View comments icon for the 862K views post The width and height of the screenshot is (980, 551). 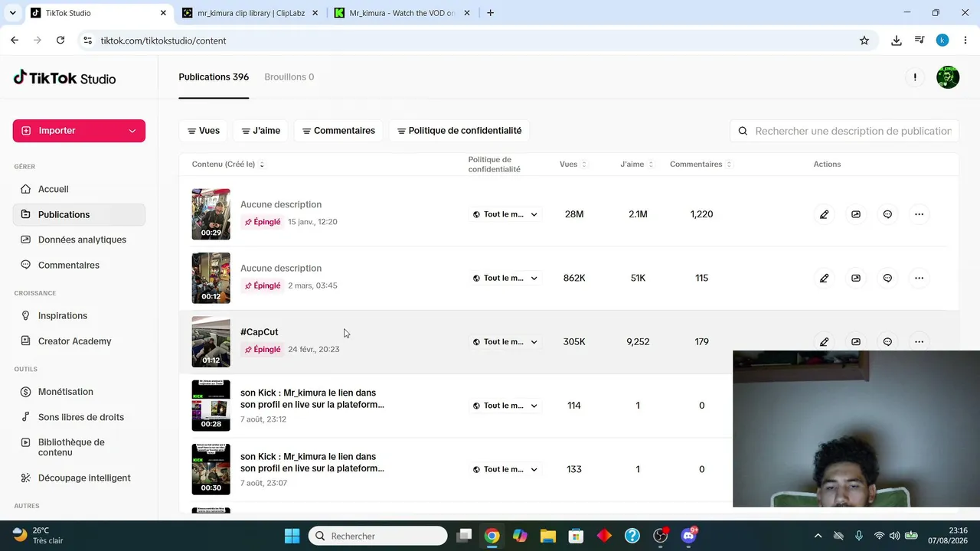[887, 278]
